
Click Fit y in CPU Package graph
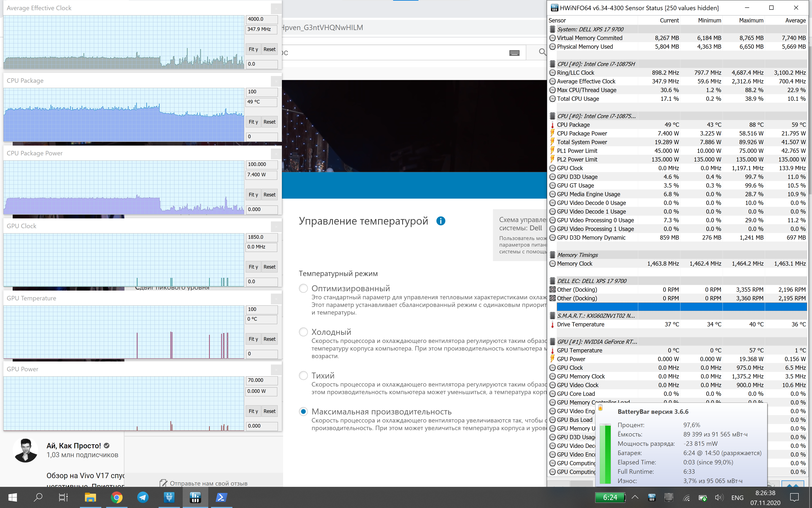(253, 122)
